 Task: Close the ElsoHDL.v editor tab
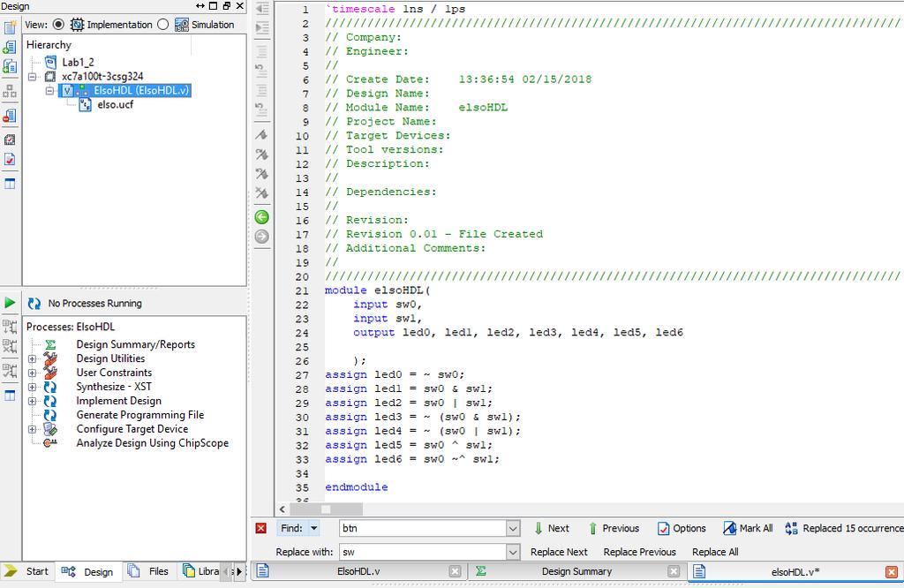455,571
